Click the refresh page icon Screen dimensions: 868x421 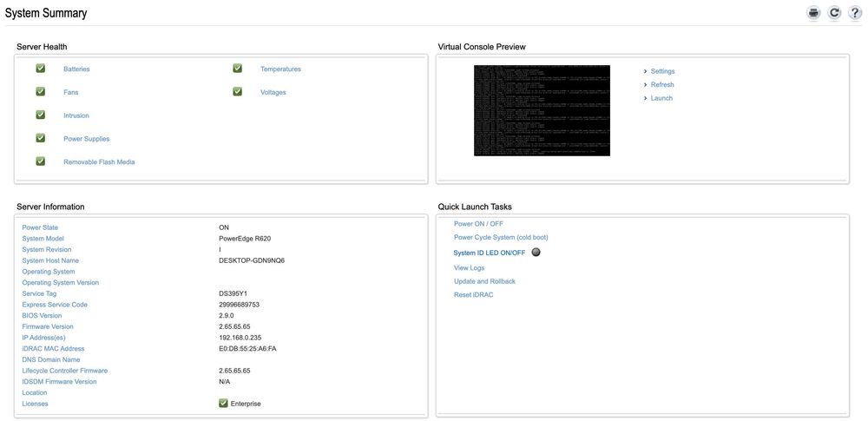pos(834,13)
